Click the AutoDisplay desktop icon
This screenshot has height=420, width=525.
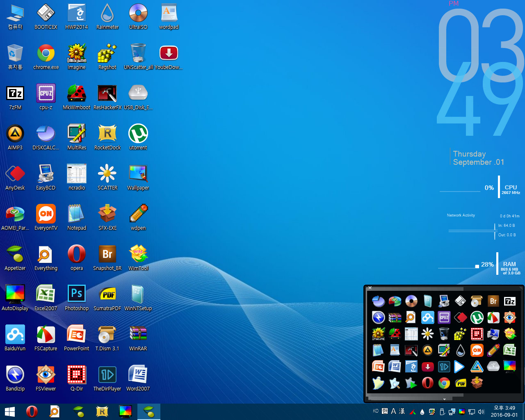click(x=15, y=299)
